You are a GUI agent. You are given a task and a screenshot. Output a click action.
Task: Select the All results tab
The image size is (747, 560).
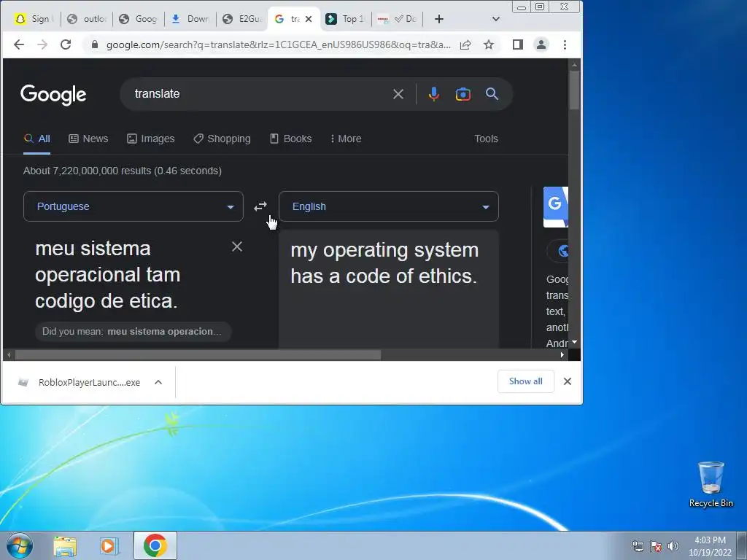pos(36,139)
